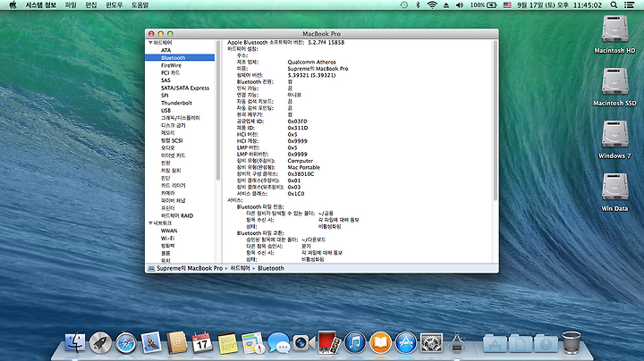The width and height of the screenshot is (644, 361).
Task: Select 하드웨어 RAID in the sidebar
Action: click(x=176, y=215)
